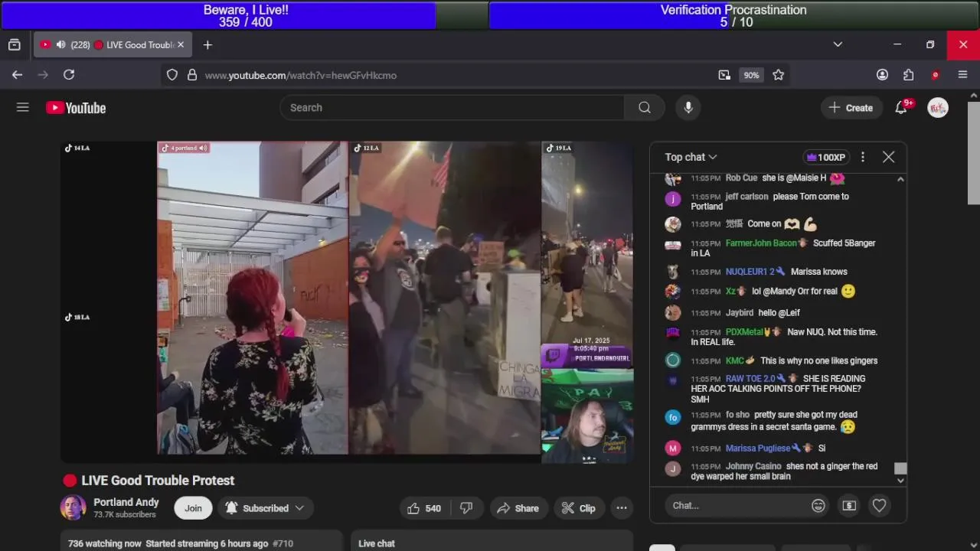Focus the YouTube search box

coord(452,108)
